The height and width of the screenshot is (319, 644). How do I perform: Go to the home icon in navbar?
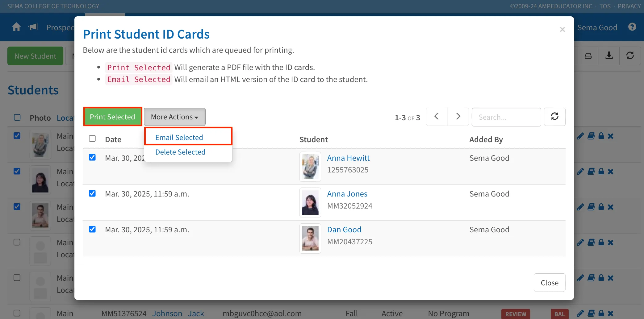click(x=16, y=27)
